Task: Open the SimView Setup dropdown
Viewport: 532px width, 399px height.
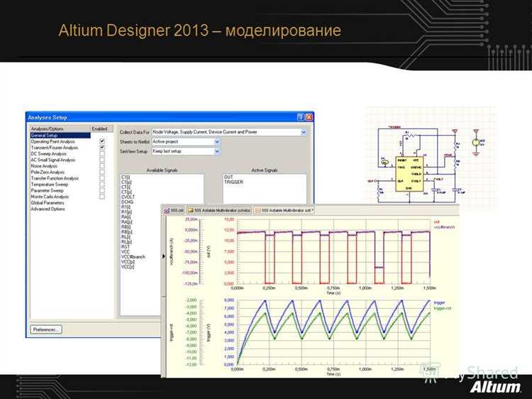Action: [x=217, y=151]
